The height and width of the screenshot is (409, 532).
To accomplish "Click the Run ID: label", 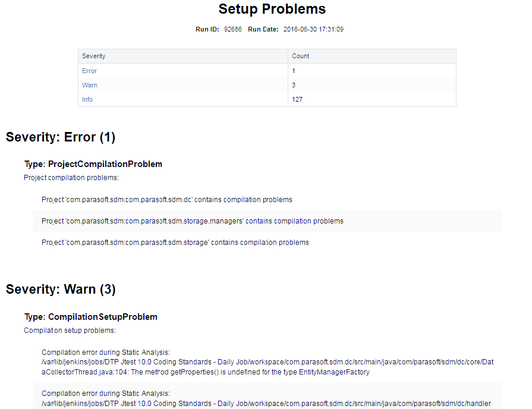I will click(207, 29).
